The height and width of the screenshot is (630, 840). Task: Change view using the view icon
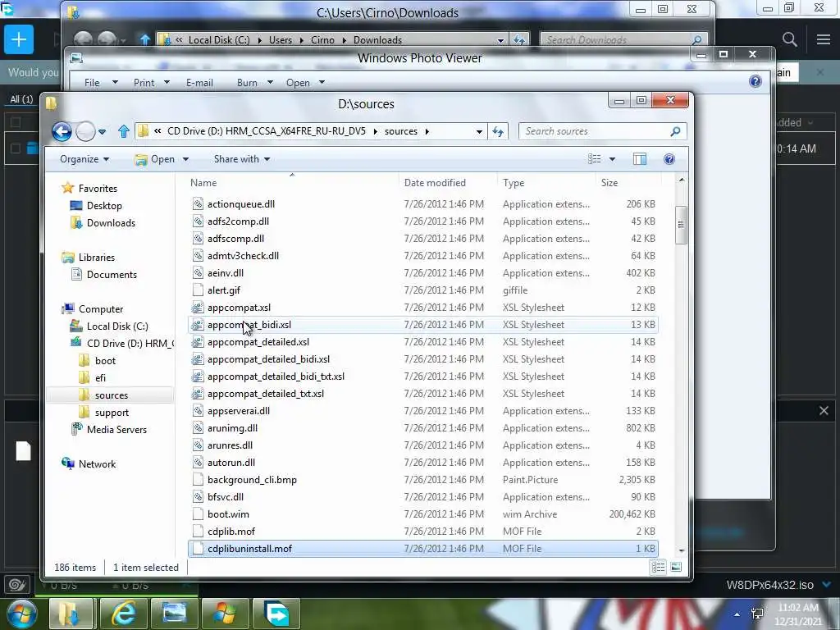(594, 159)
